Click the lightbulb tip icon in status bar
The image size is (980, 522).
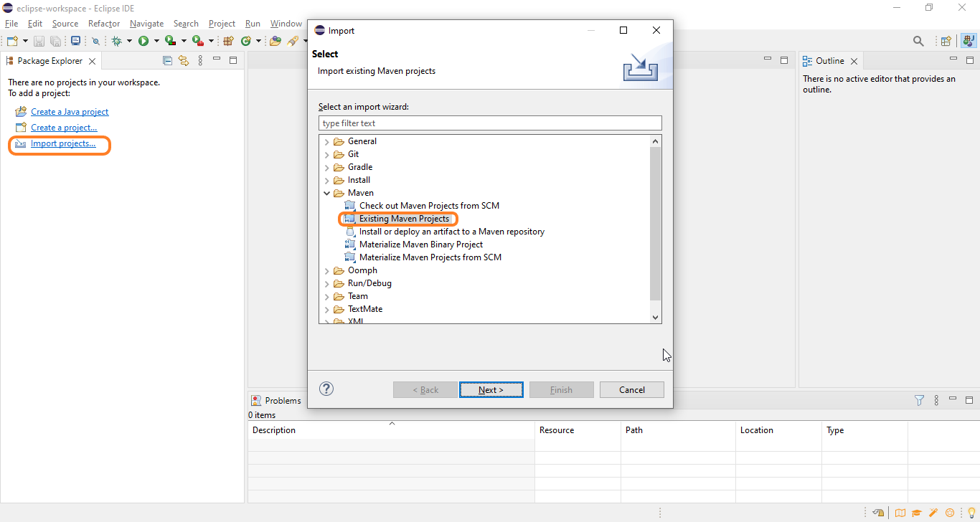point(972,513)
